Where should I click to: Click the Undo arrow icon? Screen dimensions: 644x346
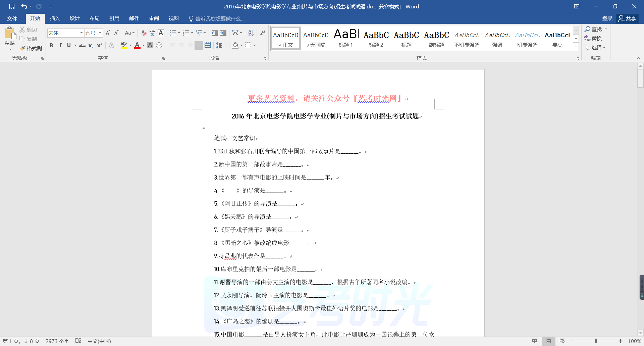pos(24,6)
